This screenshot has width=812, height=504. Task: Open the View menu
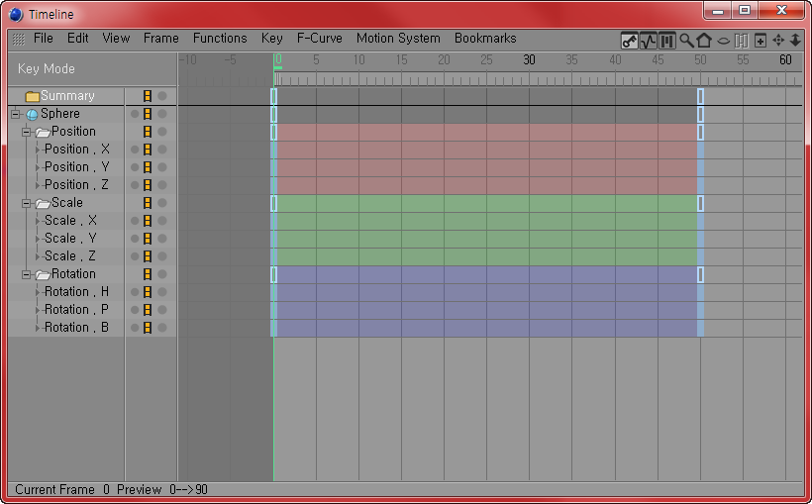(x=116, y=39)
